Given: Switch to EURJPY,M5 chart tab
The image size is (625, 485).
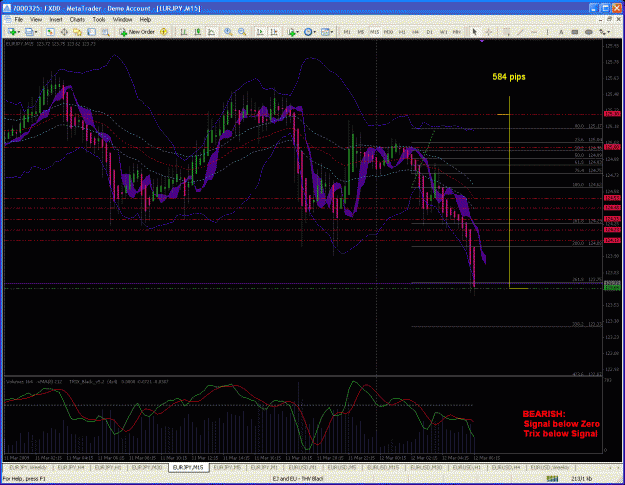Looking at the screenshot, I should click(228, 467).
